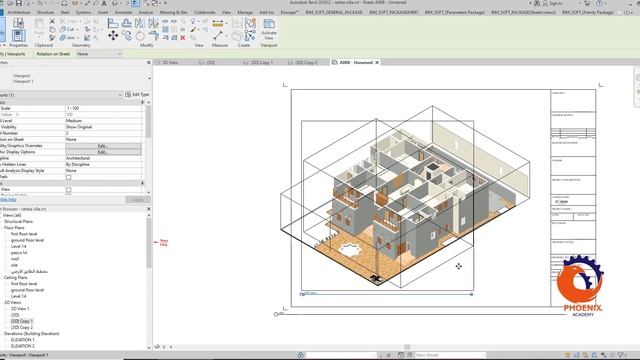Click the Scale value field 1 : 100
640x360 pixels.
pos(103,108)
